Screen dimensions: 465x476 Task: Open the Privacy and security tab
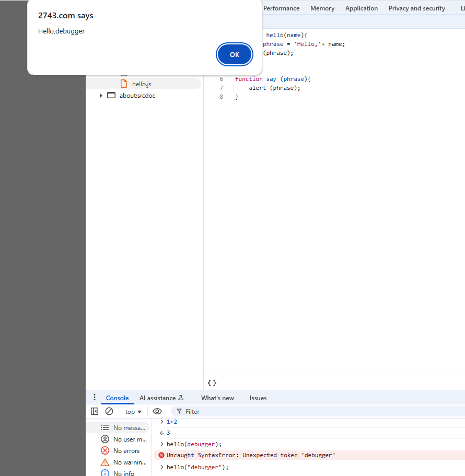[x=417, y=8]
